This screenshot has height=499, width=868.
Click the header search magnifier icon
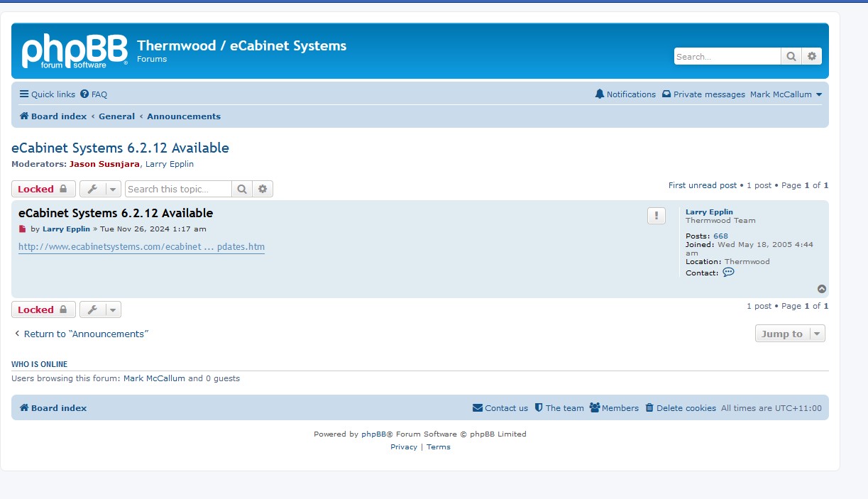[791, 57]
